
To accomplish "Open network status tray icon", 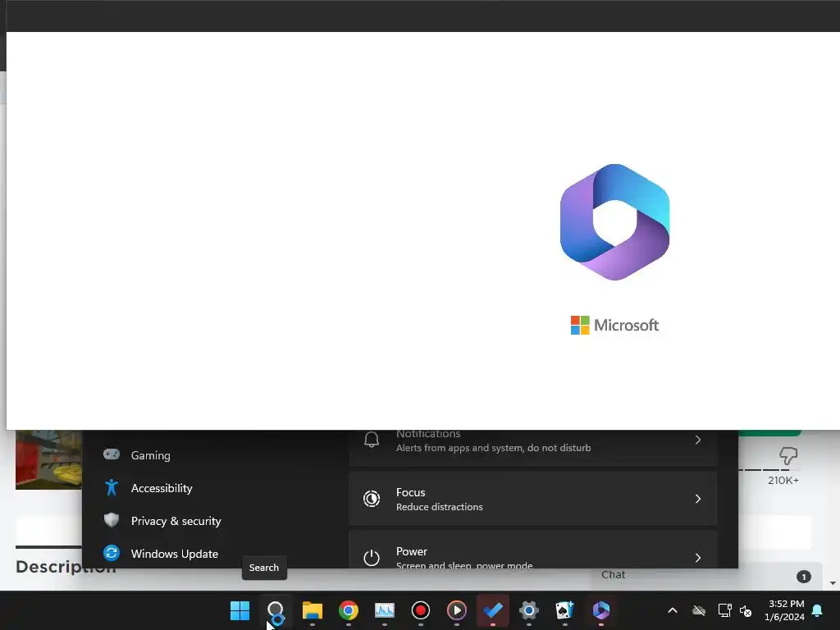I will [724, 610].
